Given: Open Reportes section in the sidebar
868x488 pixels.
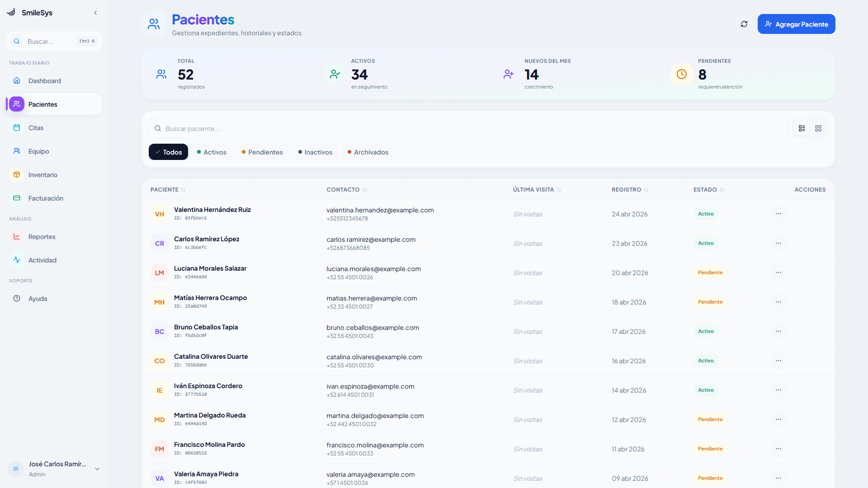Looking at the screenshot, I should [54, 236].
